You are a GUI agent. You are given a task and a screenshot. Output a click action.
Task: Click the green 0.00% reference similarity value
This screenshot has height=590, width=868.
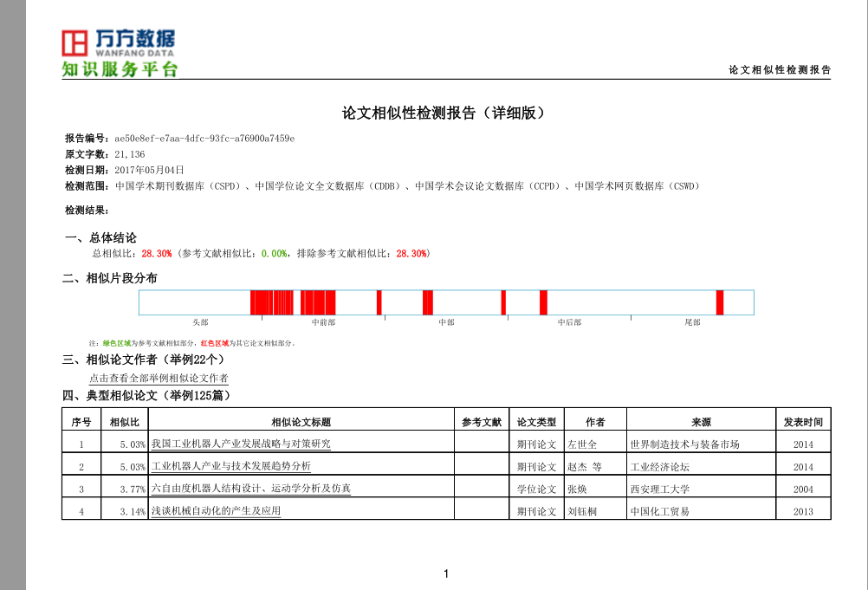pos(274,254)
